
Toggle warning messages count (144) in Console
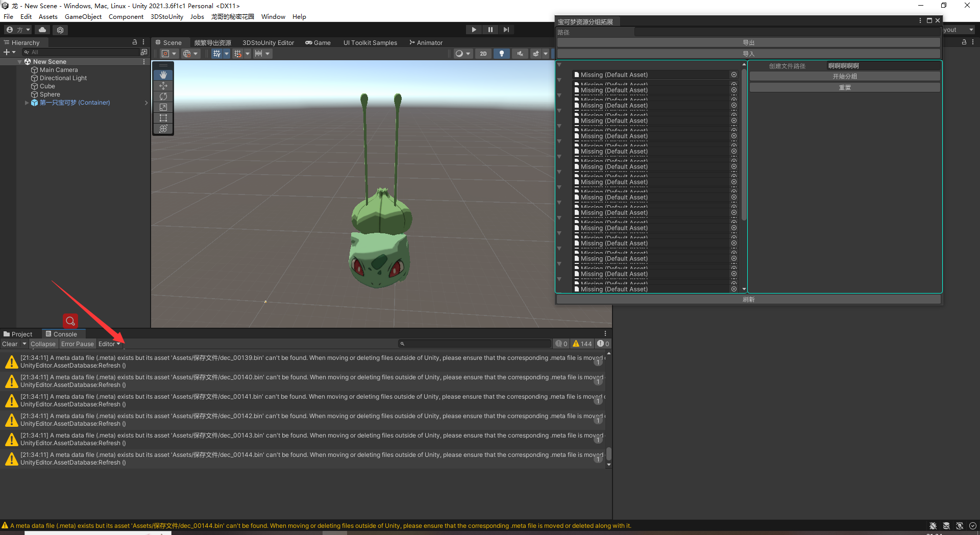582,344
